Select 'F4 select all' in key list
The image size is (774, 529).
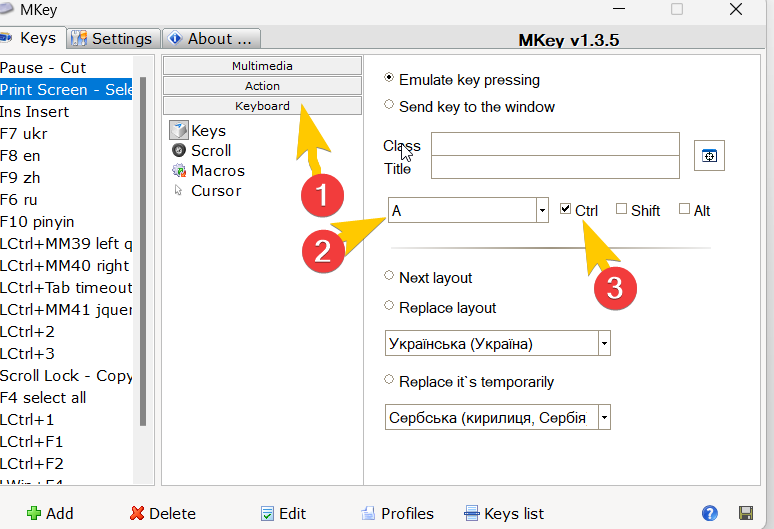pyautogui.click(x=66, y=397)
